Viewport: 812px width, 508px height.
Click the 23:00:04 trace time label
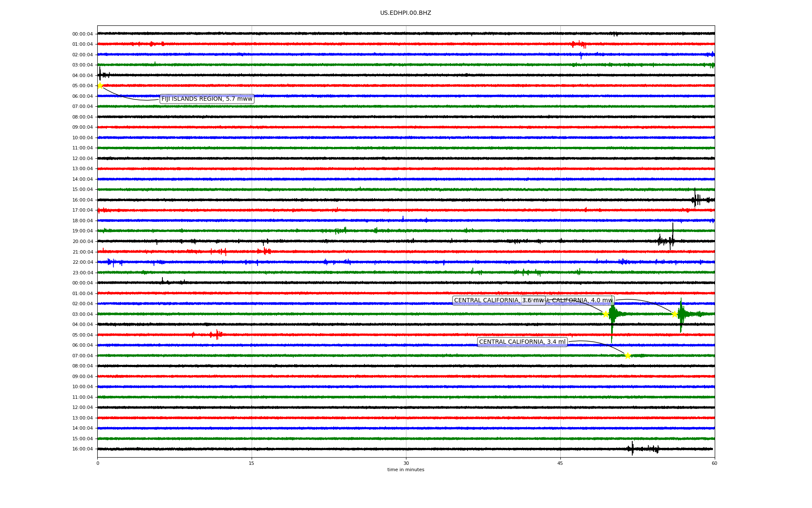click(x=82, y=273)
